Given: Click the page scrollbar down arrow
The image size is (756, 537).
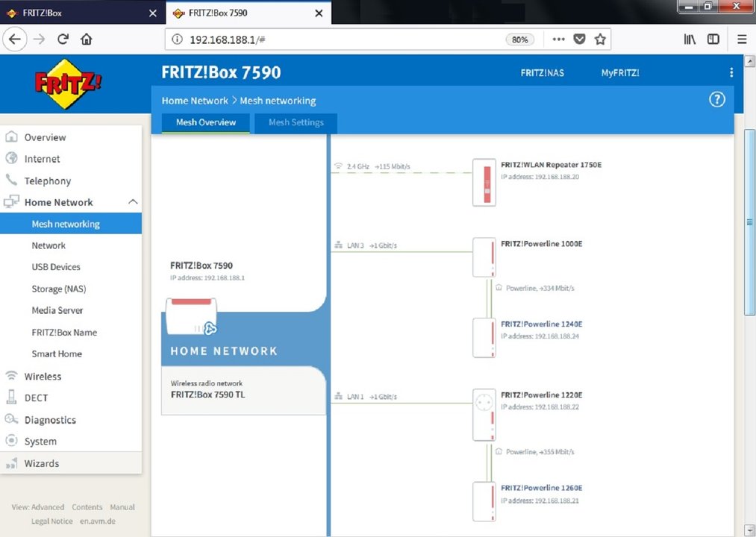Looking at the screenshot, I should (x=750, y=530).
